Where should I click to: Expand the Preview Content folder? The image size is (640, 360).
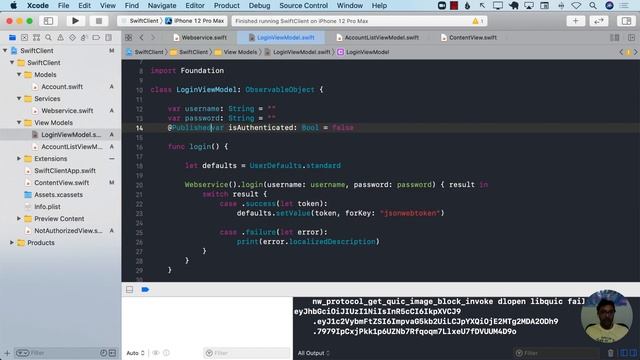pyautogui.click(x=19, y=218)
